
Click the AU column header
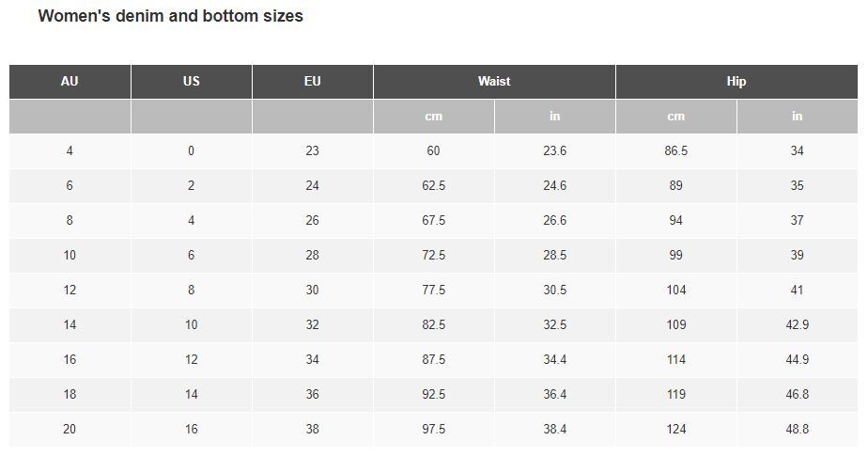[x=70, y=82]
